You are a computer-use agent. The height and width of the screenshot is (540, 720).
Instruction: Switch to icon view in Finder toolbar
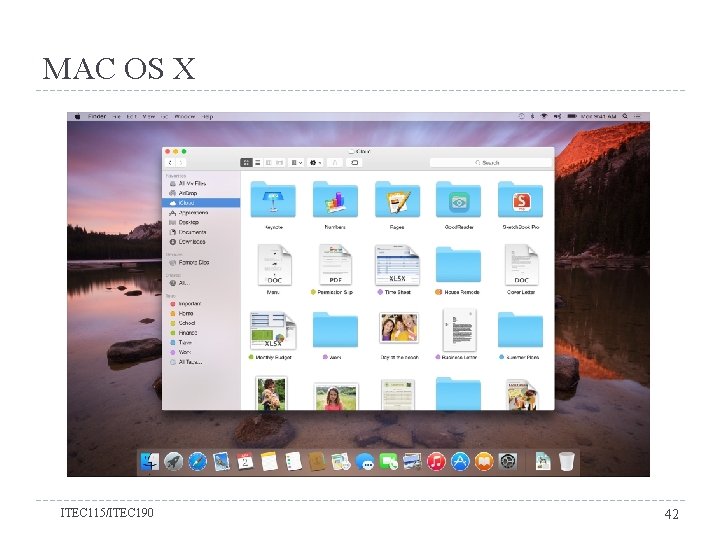(x=247, y=163)
